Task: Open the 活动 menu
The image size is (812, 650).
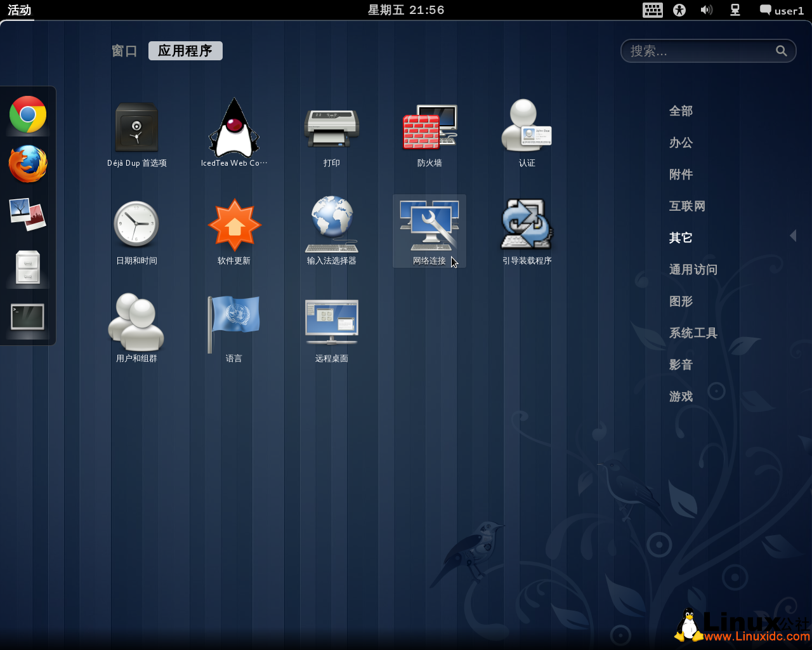Action: (x=18, y=10)
